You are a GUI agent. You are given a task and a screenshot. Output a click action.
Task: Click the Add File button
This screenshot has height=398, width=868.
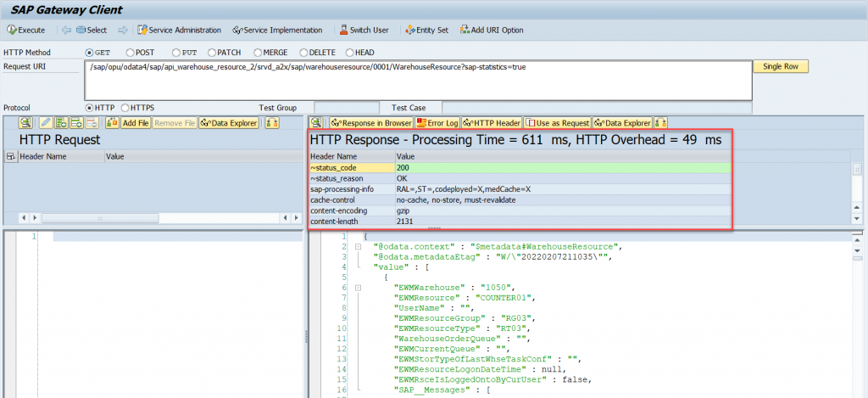click(136, 123)
